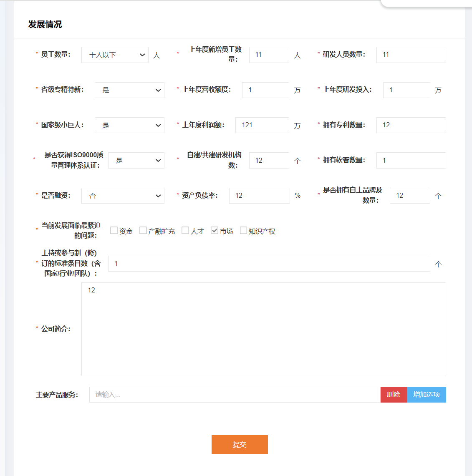Enable the 产融扩充 checkbox
The image size is (472, 476).
143,230
